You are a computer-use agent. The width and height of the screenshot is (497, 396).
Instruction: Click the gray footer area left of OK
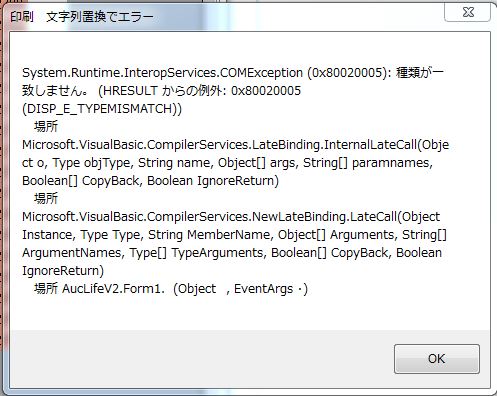[202, 359]
